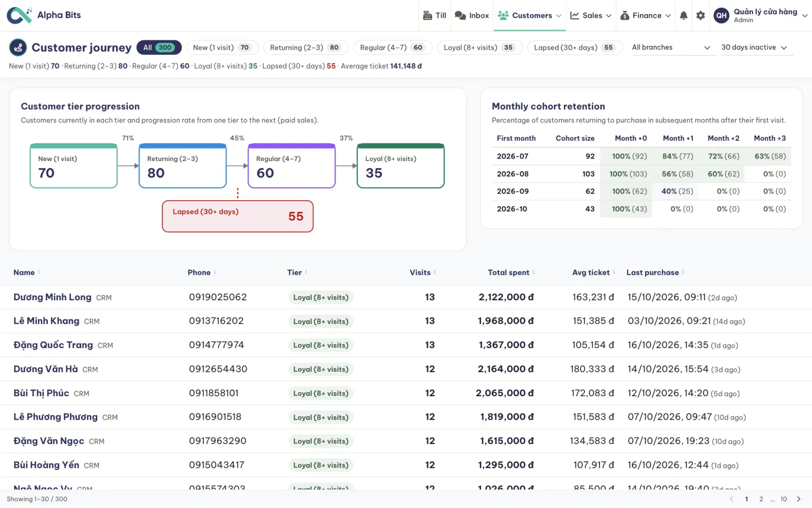Click phone number 0919025062
The image size is (812, 508).
click(x=218, y=297)
